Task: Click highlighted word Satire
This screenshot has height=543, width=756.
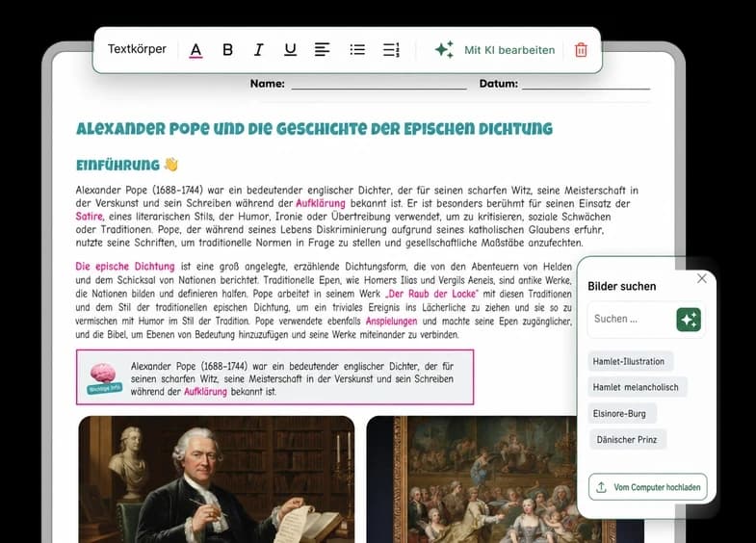Action: tap(90, 217)
